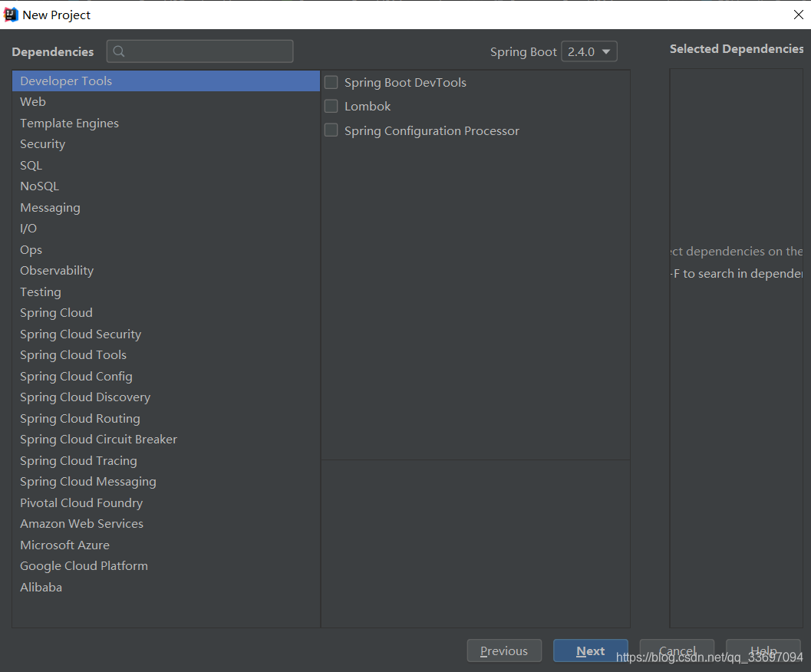
Task: Focus the Dependencies search field
Action: tap(200, 51)
